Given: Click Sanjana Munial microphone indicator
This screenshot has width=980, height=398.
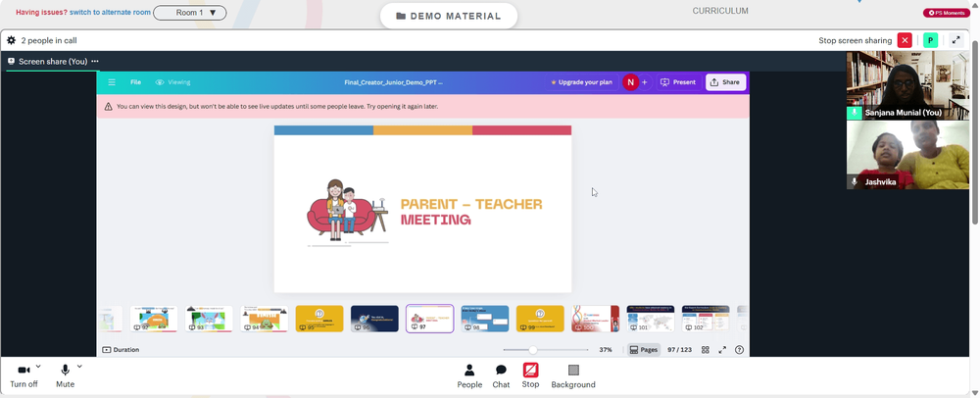Looking at the screenshot, I should pos(855,113).
